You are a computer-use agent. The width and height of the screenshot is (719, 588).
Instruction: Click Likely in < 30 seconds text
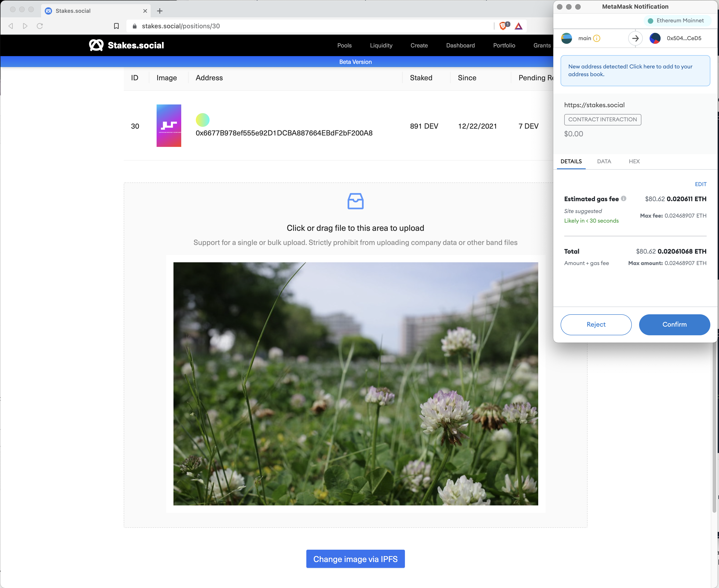point(591,221)
